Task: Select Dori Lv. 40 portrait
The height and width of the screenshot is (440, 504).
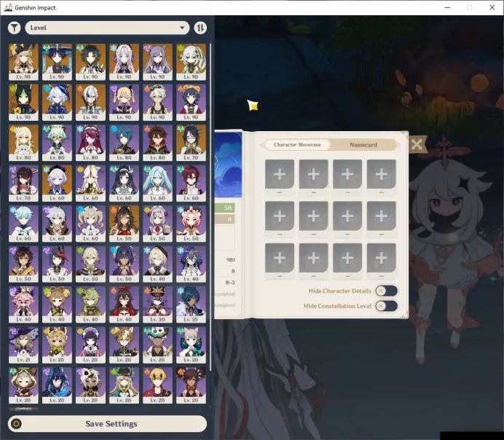Action: (23, 305)
